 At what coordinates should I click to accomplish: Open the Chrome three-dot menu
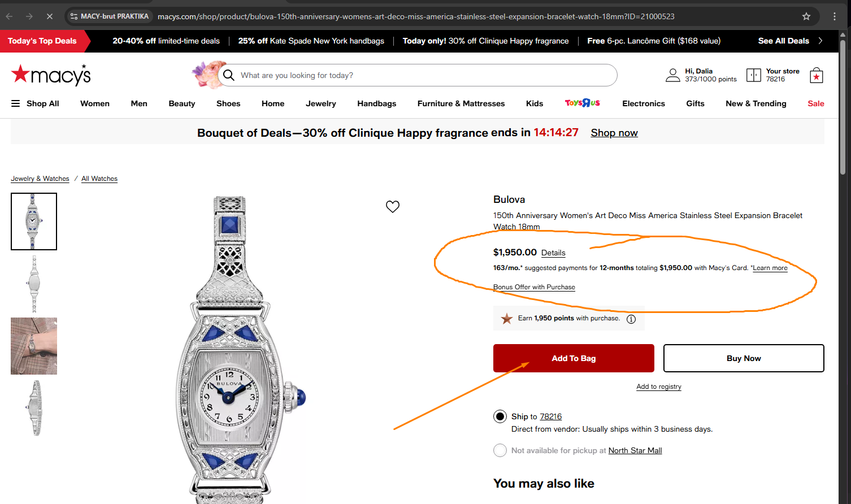pos(835,16)
